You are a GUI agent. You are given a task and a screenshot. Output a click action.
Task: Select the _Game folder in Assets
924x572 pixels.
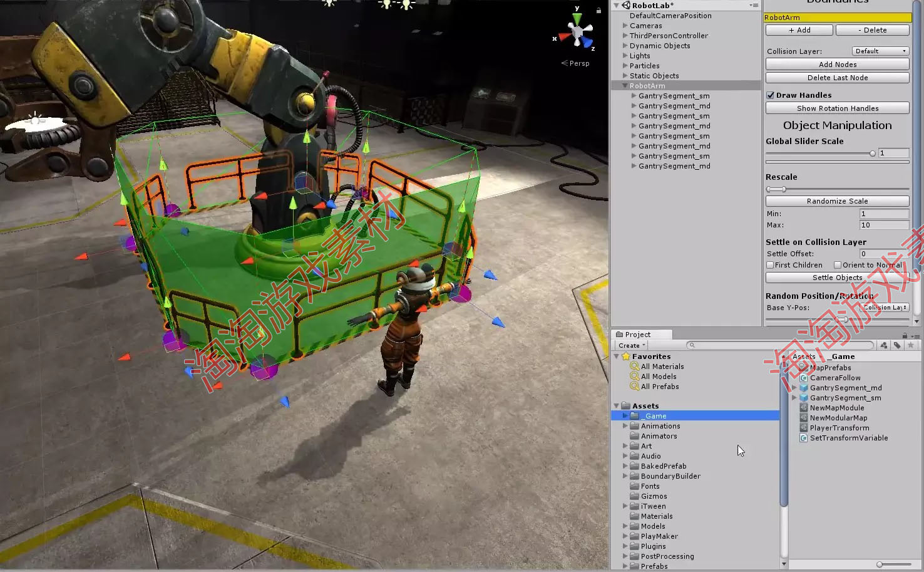[x=696, y=416]
